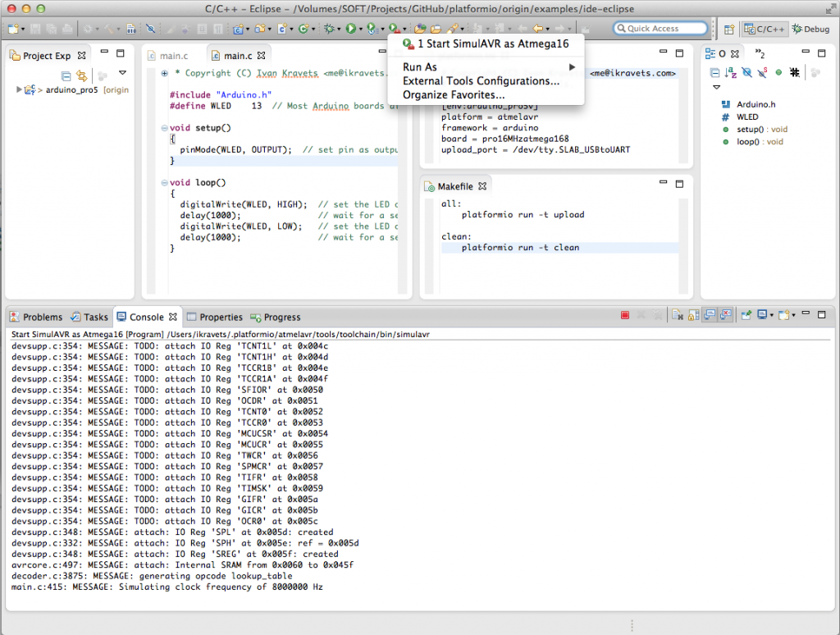The height and width of the screenshot is (635, 840).
Task: Select the Makefile editor tab
Action: [x=455, y=186]
